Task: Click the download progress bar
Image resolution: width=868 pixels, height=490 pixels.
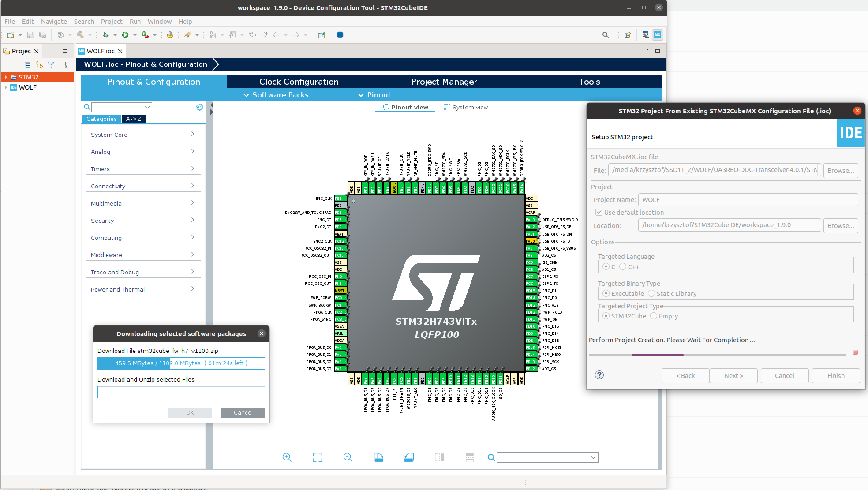Action: click(181, 363)
